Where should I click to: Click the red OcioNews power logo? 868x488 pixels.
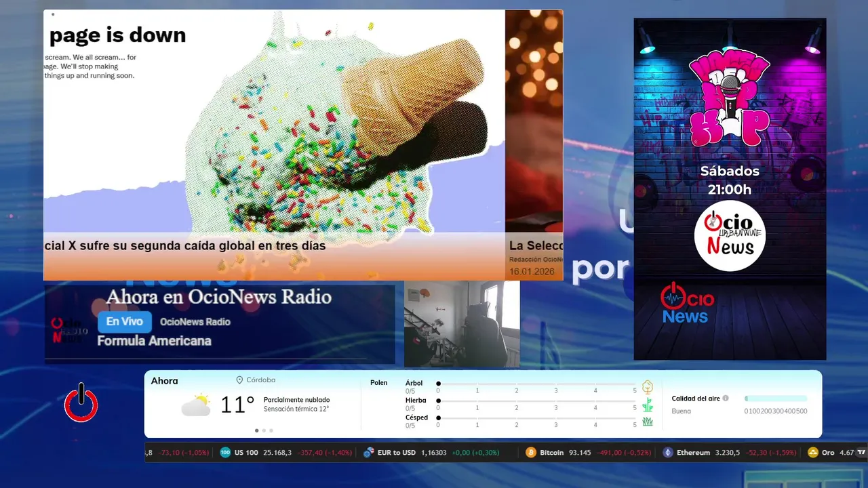(81, 403)
